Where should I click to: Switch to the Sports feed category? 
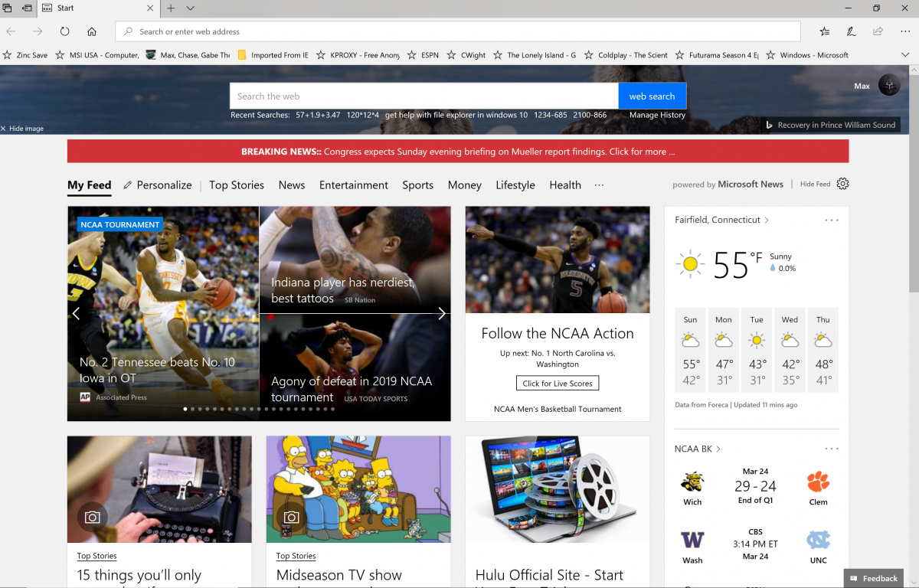coord(418,185)
